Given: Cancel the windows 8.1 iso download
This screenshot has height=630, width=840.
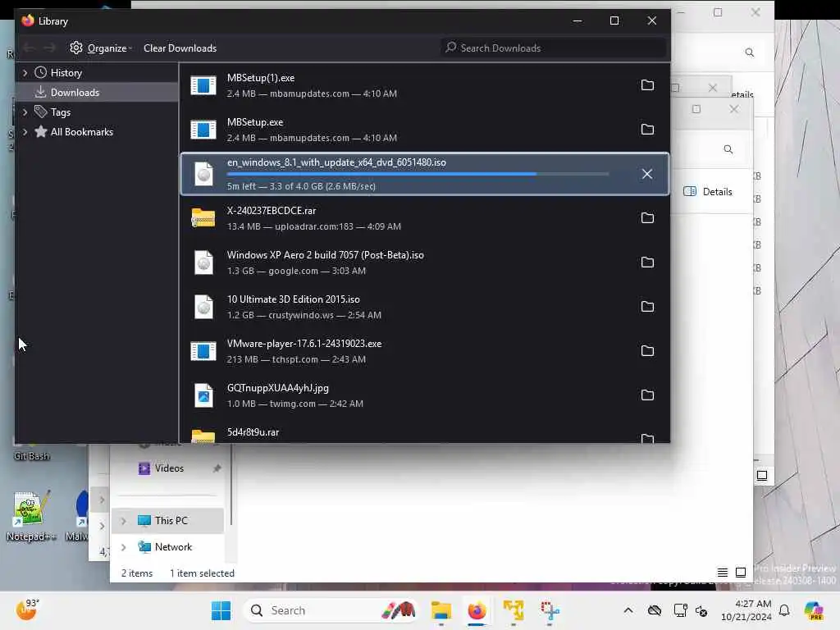Looking at the screenshot, I should (647, 174).
